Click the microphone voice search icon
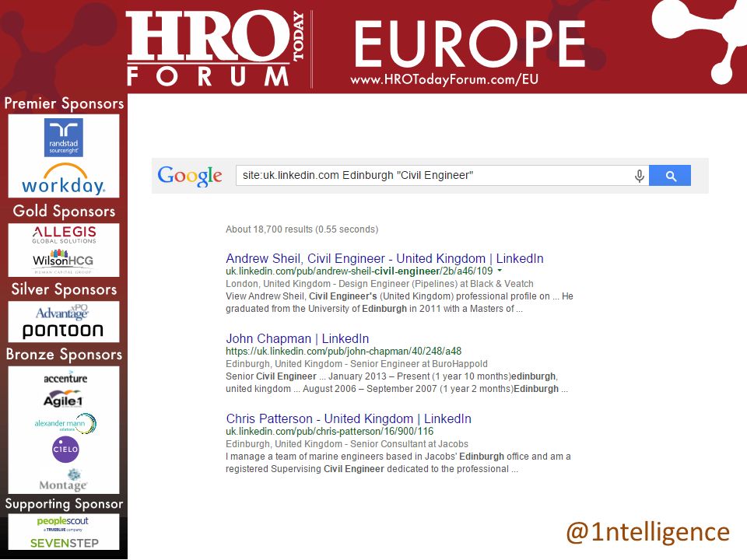The width and height of the screenshot is (747, 560). click(640, 176)
